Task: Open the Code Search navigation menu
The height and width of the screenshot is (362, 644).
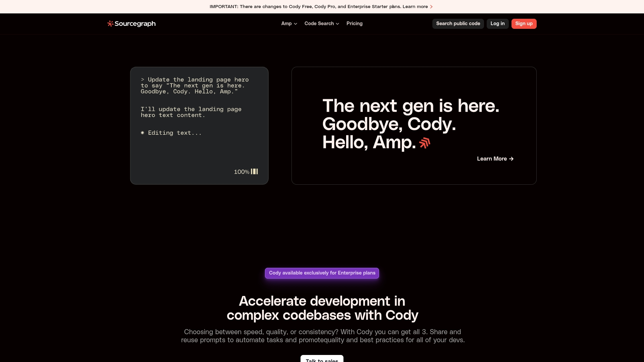Action: [319, 23]
